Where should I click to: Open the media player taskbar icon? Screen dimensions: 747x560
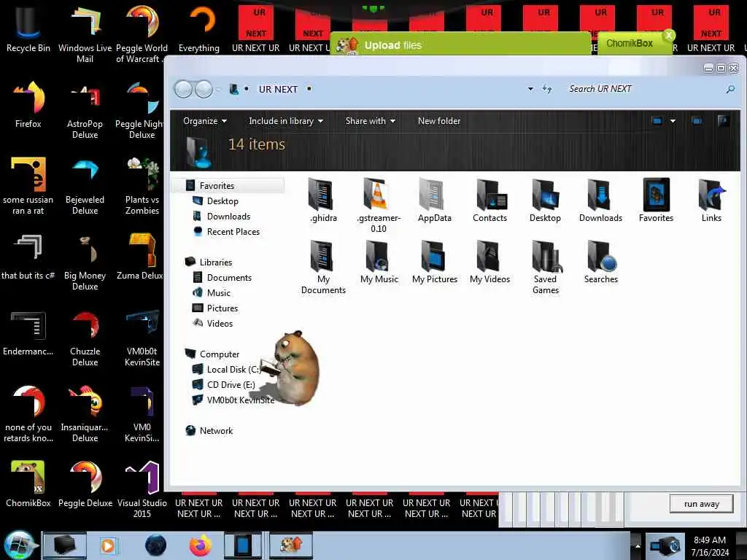[108, 545]
